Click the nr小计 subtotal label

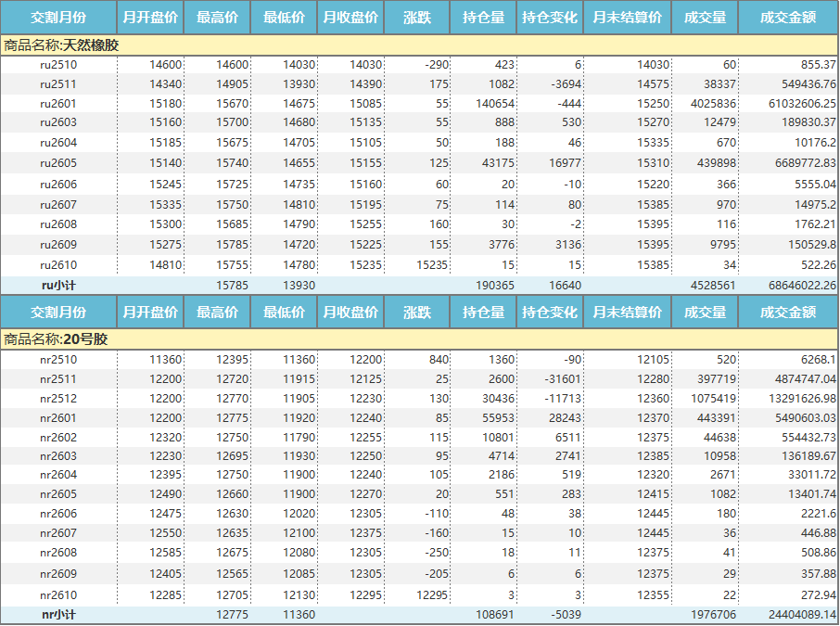pyautogui.click(x=58, y=614)
